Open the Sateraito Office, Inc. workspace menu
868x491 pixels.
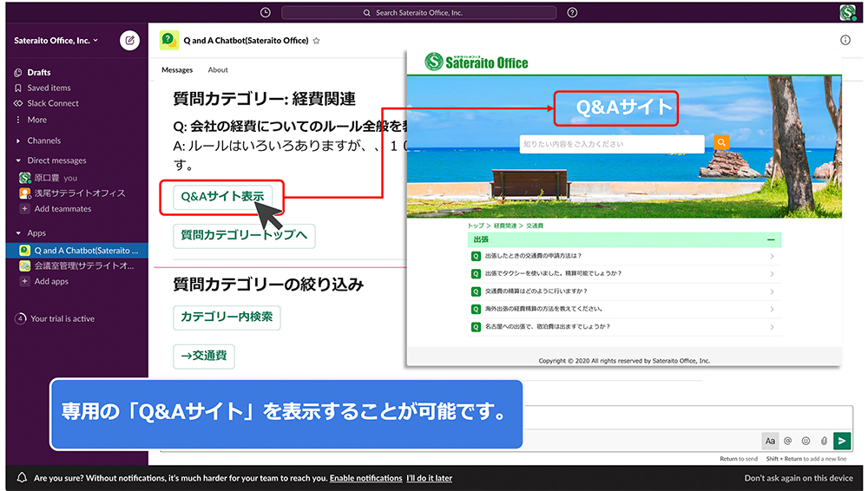coord(56,41)
